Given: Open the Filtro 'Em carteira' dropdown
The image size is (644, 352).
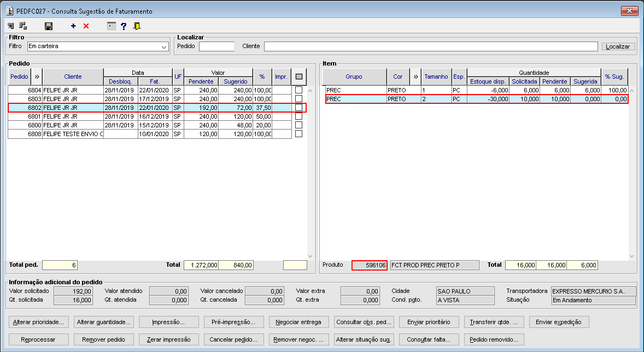Looking at the screenshot, I should [164, 46].
